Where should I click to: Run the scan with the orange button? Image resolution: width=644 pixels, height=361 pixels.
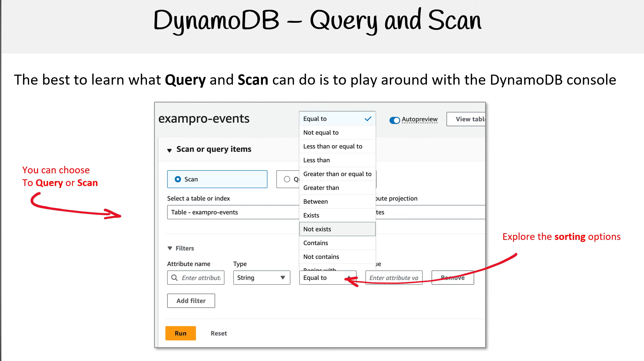click(x=181, y=333)
